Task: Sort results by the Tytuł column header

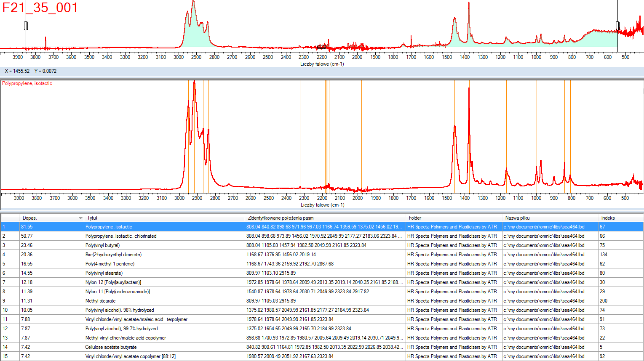Action: click(x=92, y=218)
